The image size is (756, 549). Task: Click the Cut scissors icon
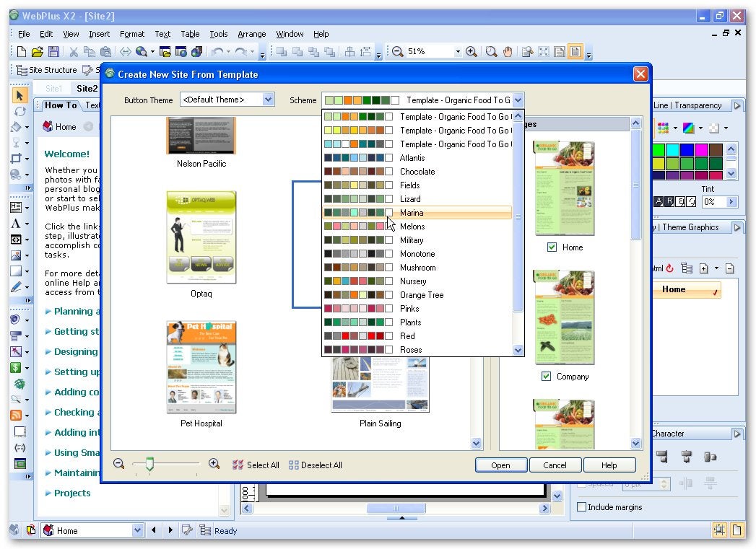73,51
